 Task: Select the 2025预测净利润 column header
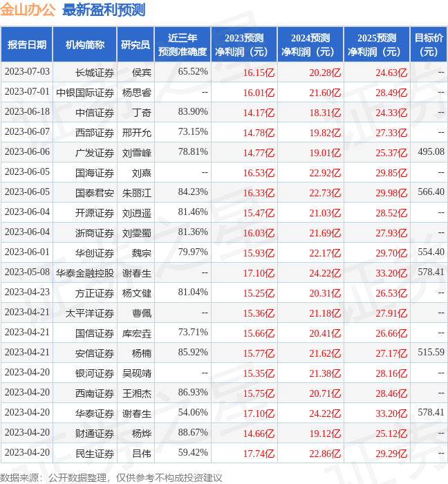pyautogui.click(x=377, y=44)
